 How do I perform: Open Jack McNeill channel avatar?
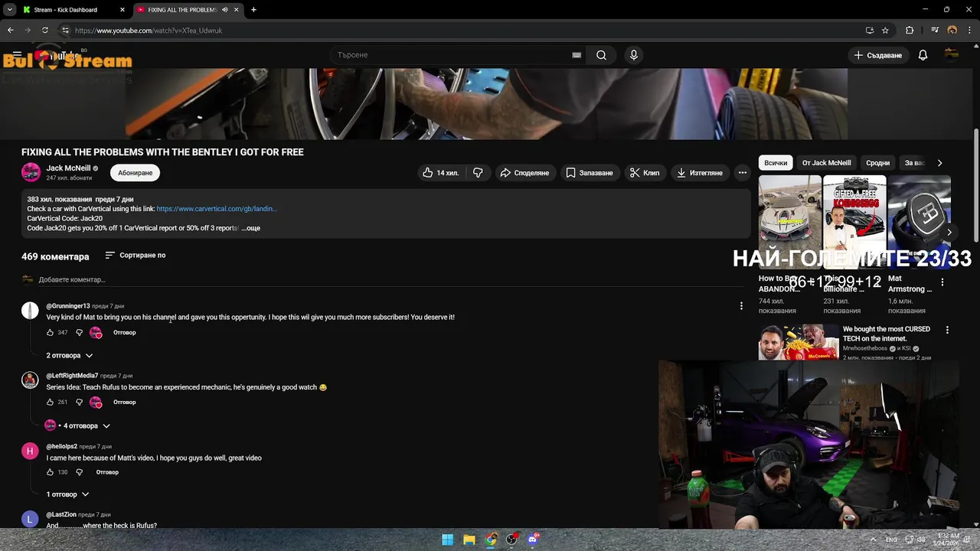click(x=31, y=172)
